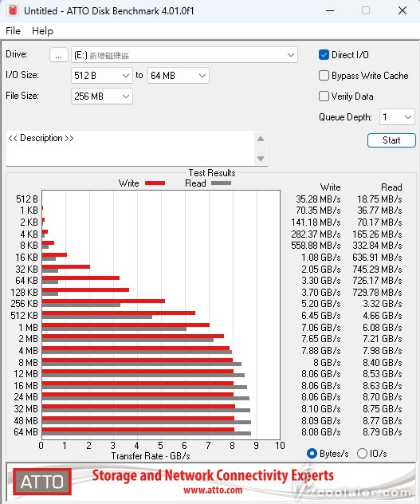Click the Description scrollbar up arrow
The height and width of the screenshot is (504, 420).
click(x=261, y=139)
